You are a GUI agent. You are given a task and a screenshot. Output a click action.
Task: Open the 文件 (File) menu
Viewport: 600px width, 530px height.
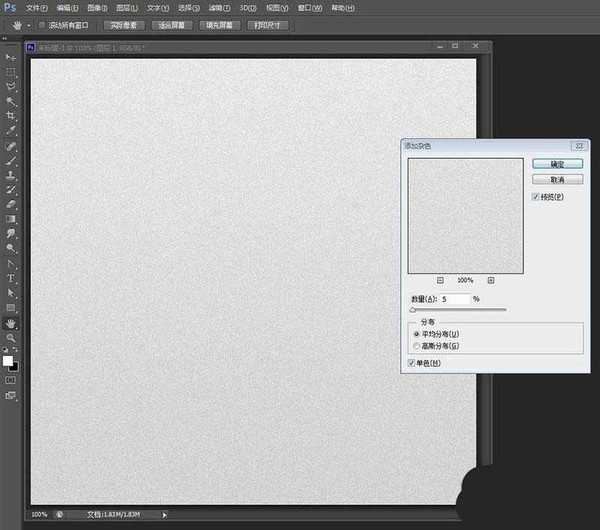(37, 7)
